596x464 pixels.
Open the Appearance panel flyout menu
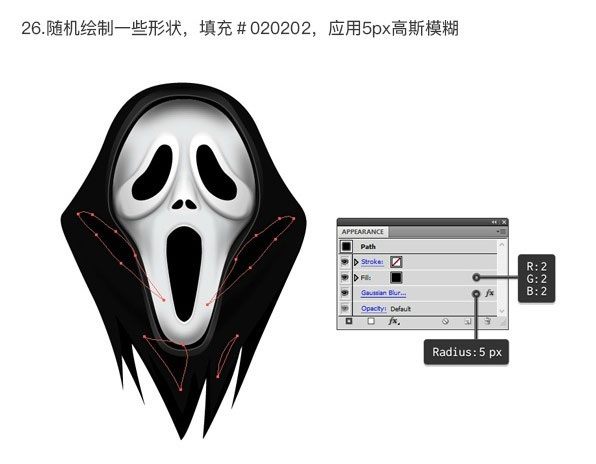(502, 231)
